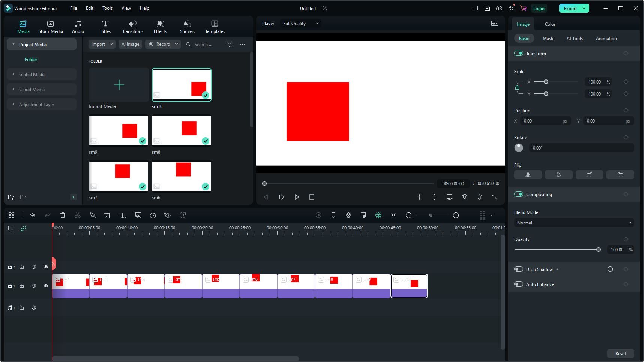Viewport: 644px width, 362px height.
Task: Select the sm8 media thumbnail
Action: coord(182,130)
